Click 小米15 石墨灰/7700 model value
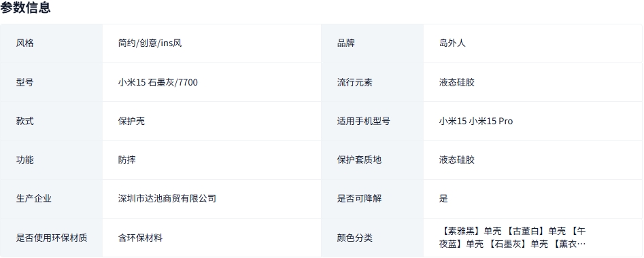644x258 pixels. 158,82
